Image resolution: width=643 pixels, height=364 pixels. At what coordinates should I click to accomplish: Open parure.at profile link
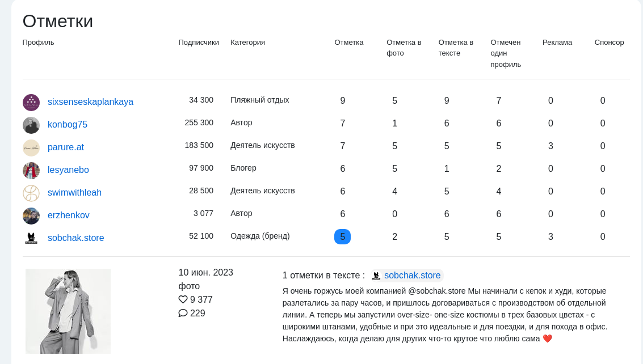coord(66,147)
